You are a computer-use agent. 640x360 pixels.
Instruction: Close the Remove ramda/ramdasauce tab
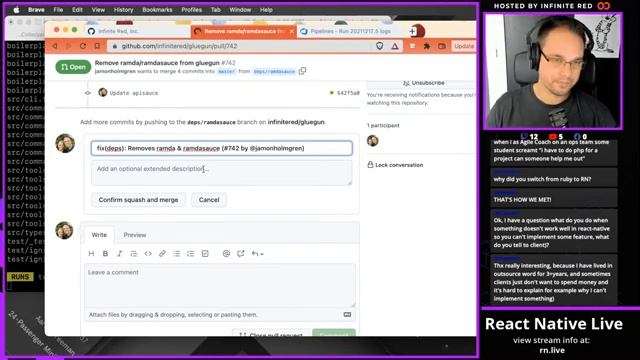[292, 31]
